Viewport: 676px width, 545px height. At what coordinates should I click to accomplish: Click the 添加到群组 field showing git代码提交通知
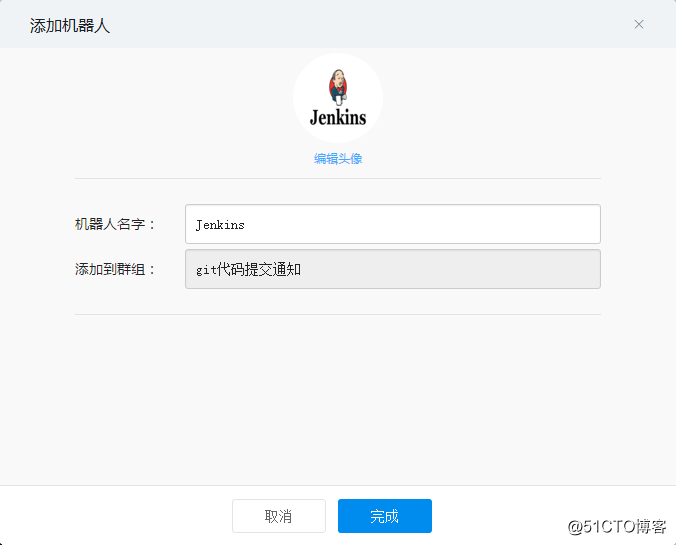(393, 269)
